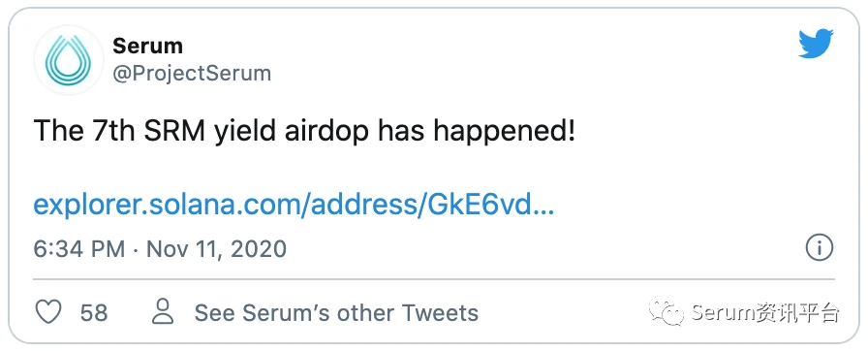Click the Serum资讯平台 watermark text
Viewport: 868px width, 351px height.
coord(765,313)
